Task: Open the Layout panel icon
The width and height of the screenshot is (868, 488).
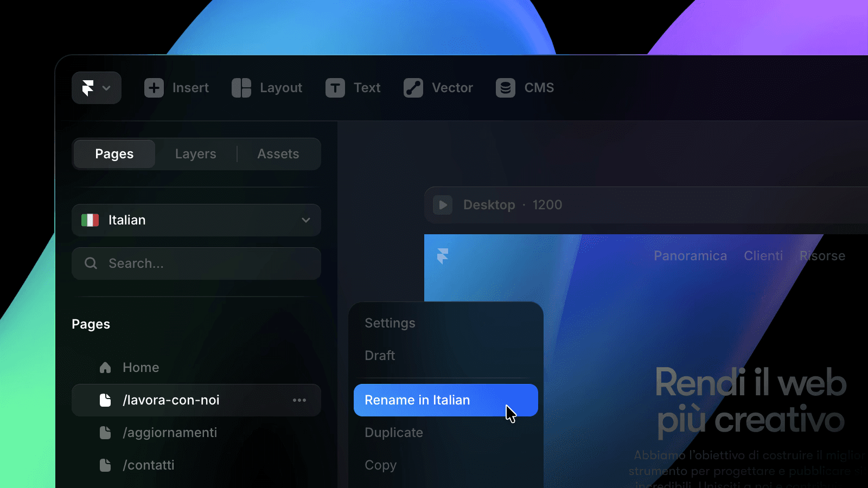Action: pyautogui.click(x=240, y=87)
